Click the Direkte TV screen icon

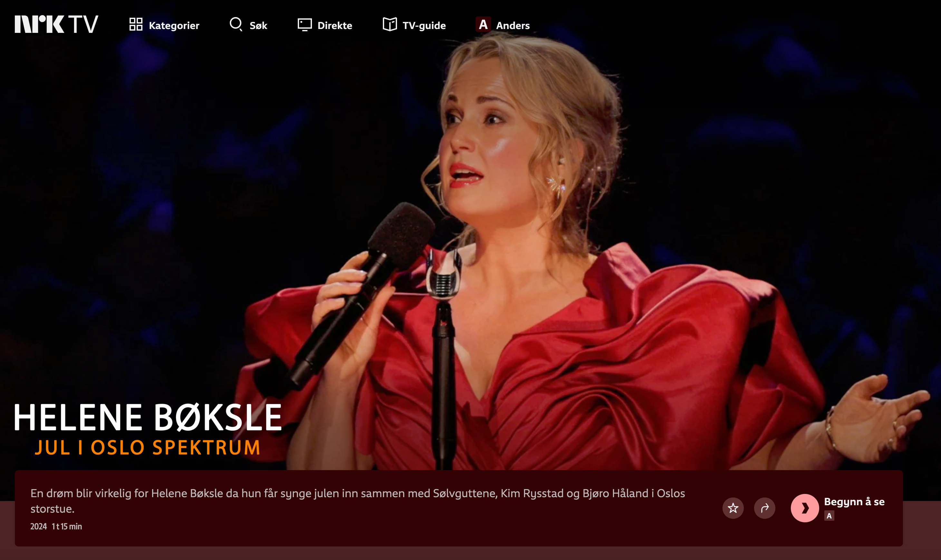click(x=305, y=25)
